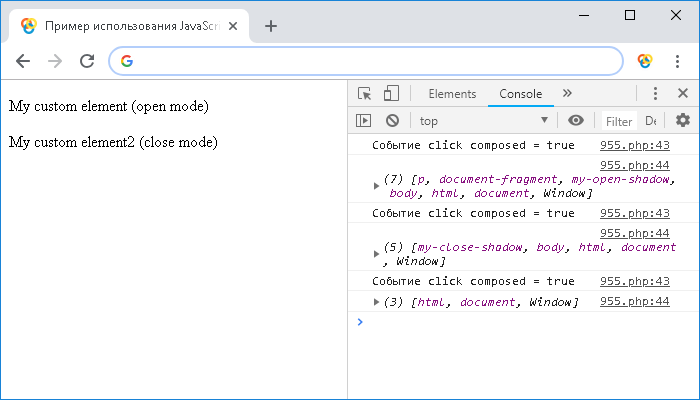Open the log levels dropdown
Image resolution: width=700 pixels, height=400 pixels.
coord(651,121)
